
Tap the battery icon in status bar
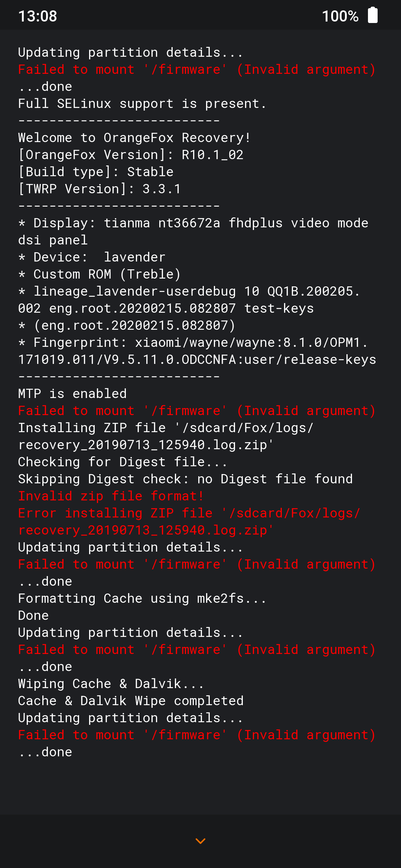coord(372,15)
